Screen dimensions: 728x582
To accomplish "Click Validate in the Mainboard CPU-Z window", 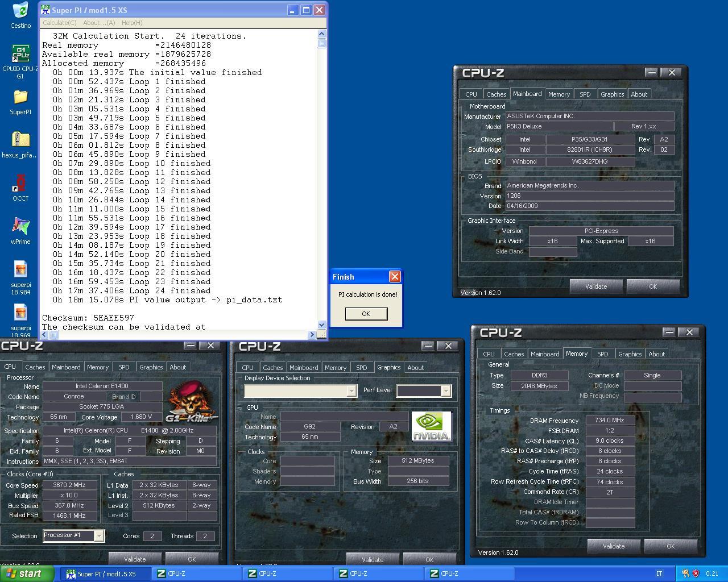I will coord(596,286).
